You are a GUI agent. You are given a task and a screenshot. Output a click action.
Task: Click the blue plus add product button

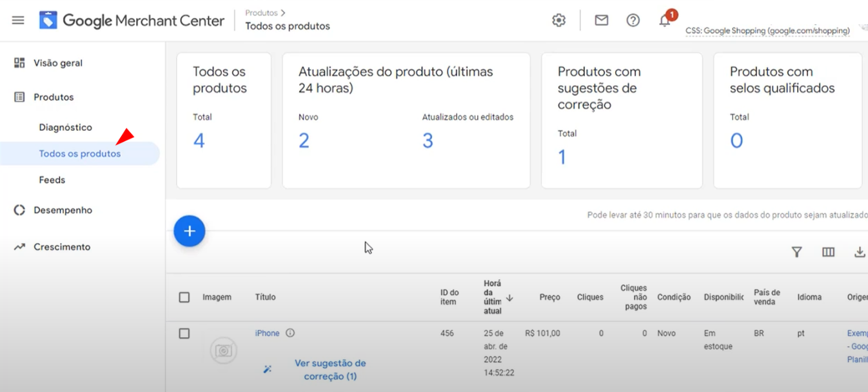(x=190, y=231)
